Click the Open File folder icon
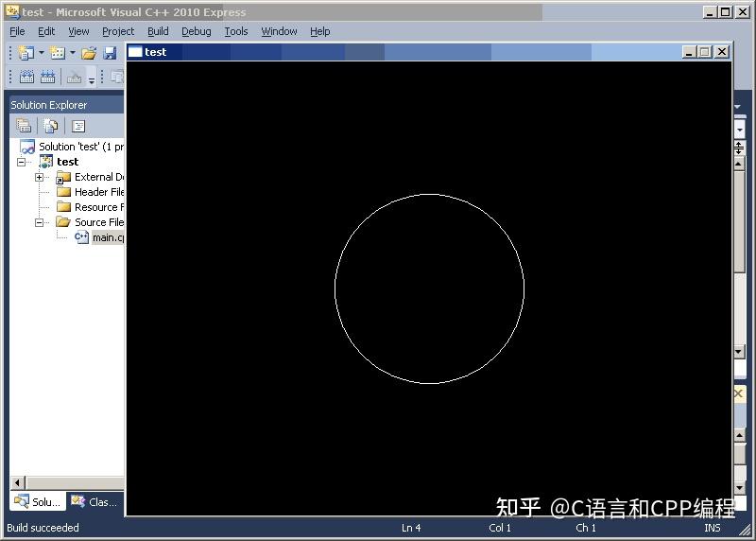The height and width of the screenshot is (541, 756). pos(89,53)
